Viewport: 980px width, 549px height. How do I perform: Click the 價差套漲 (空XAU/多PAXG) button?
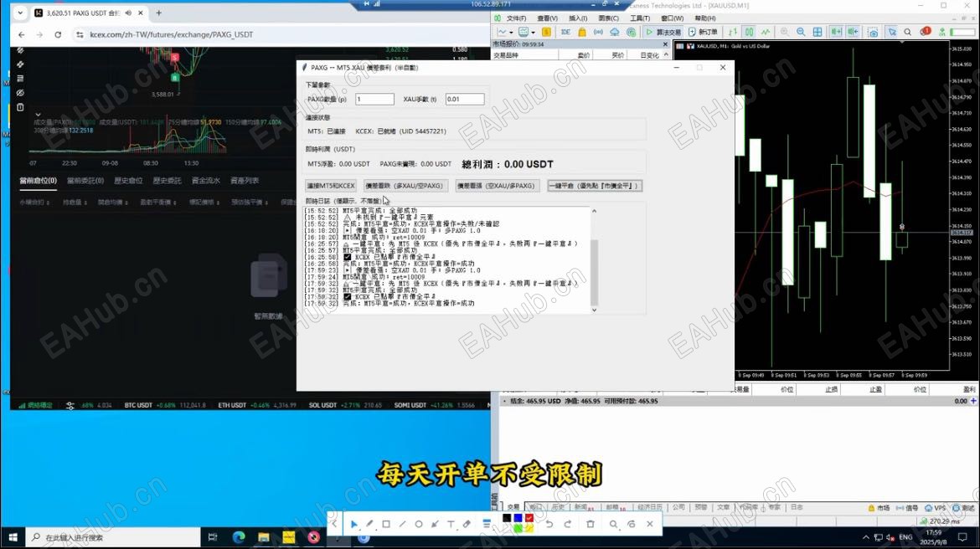(496, 186)
